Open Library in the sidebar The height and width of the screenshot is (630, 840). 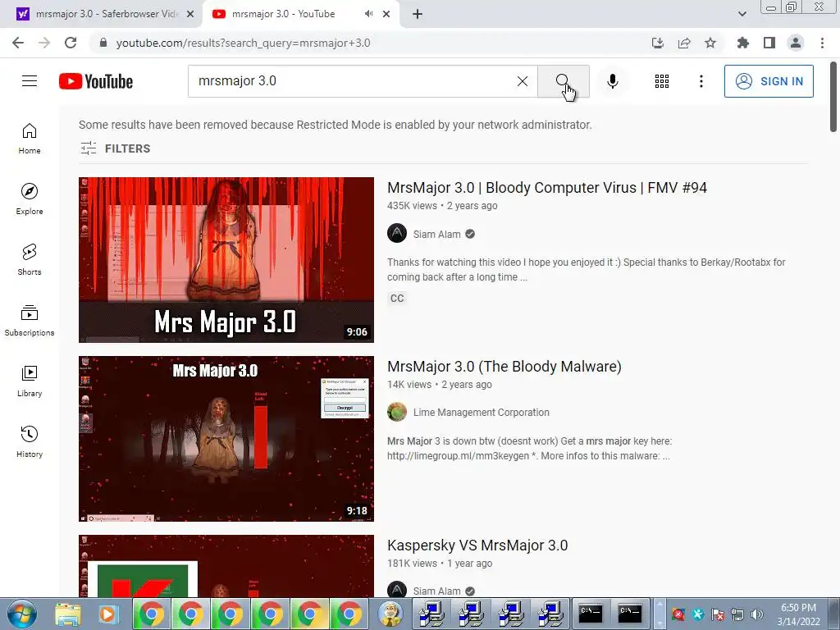tap(30, 381)
